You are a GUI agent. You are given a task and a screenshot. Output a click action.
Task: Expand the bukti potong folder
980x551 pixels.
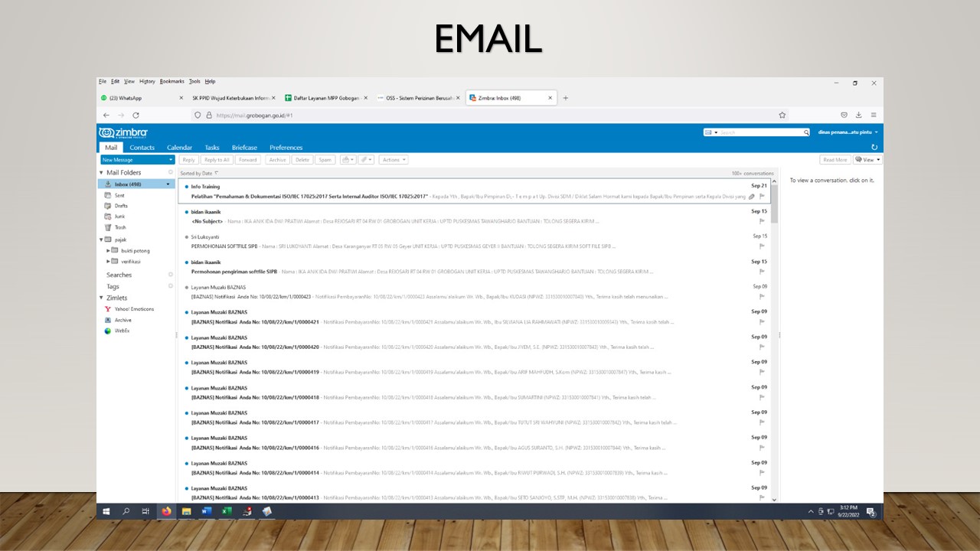108,250
